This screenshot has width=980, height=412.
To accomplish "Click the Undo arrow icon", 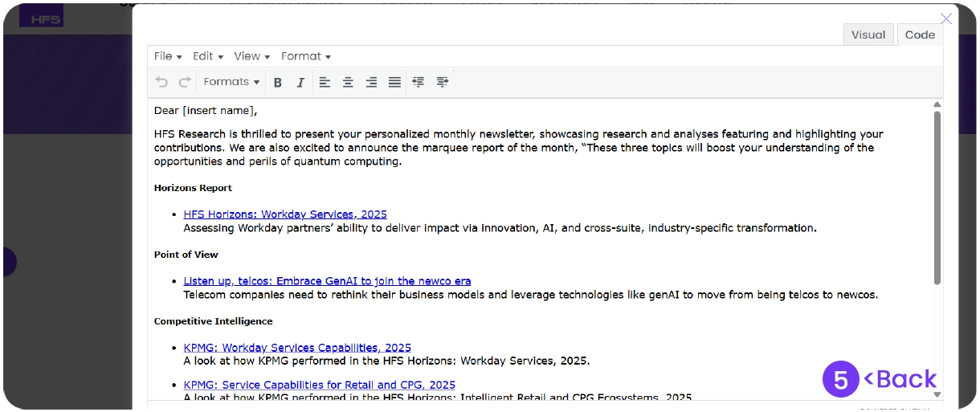I will coord(161,82).
